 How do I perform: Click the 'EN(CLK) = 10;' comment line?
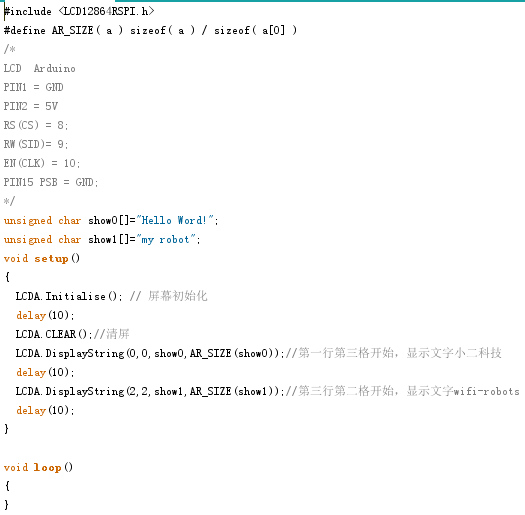pos(42,163)
